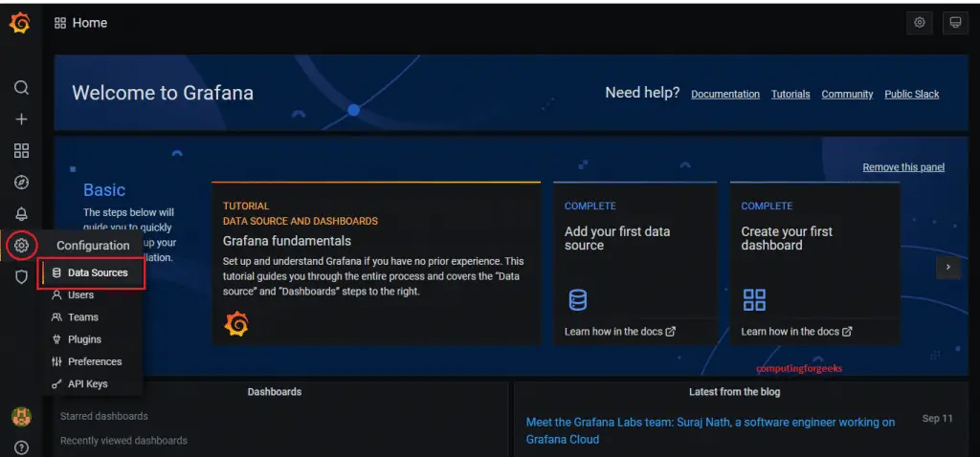Click Starred dashboards text
The height and width of the screenshot is (457, 980).
104,416
